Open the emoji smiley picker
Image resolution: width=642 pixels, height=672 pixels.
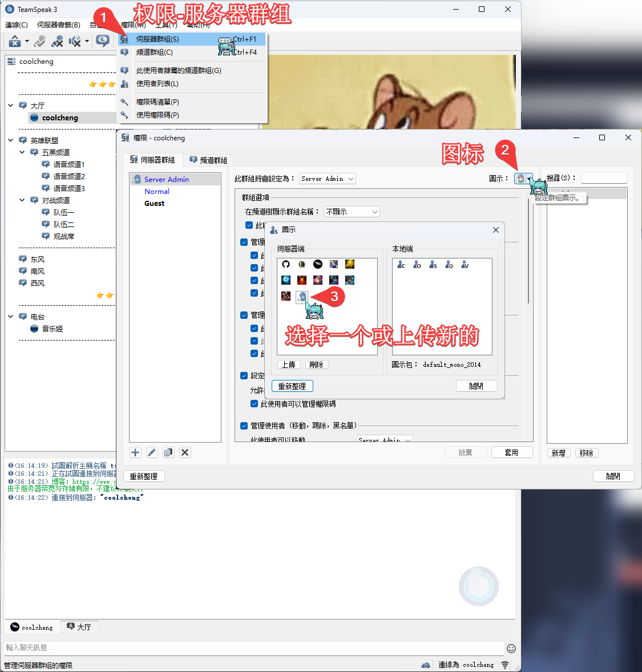coord(511,649)
